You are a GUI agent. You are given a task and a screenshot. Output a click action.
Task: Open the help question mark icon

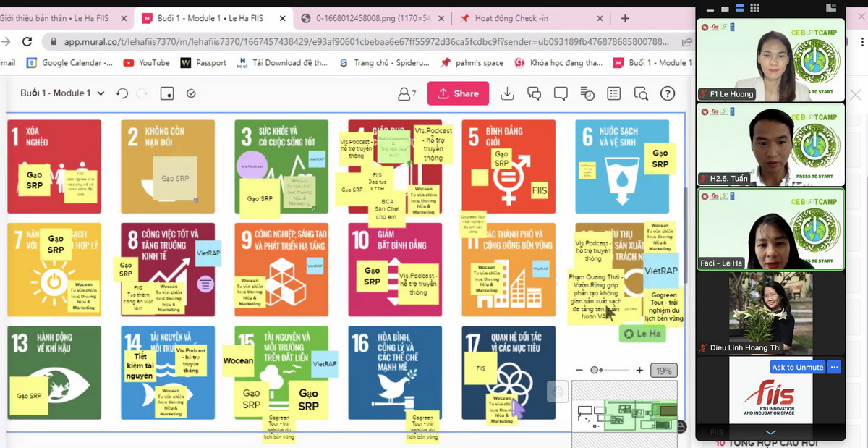[x=668, y=93]
